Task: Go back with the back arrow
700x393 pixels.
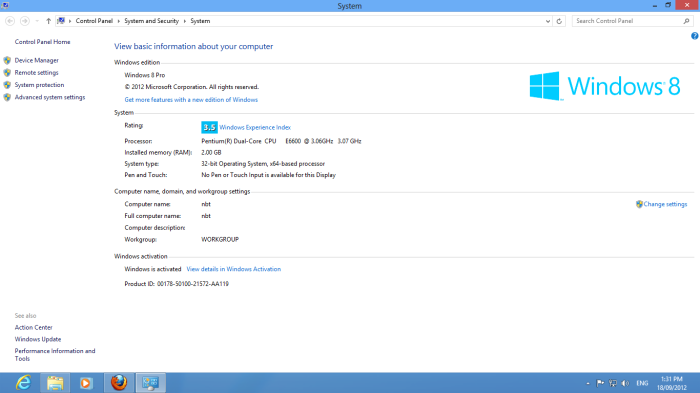Action: [x=10, y=21]
